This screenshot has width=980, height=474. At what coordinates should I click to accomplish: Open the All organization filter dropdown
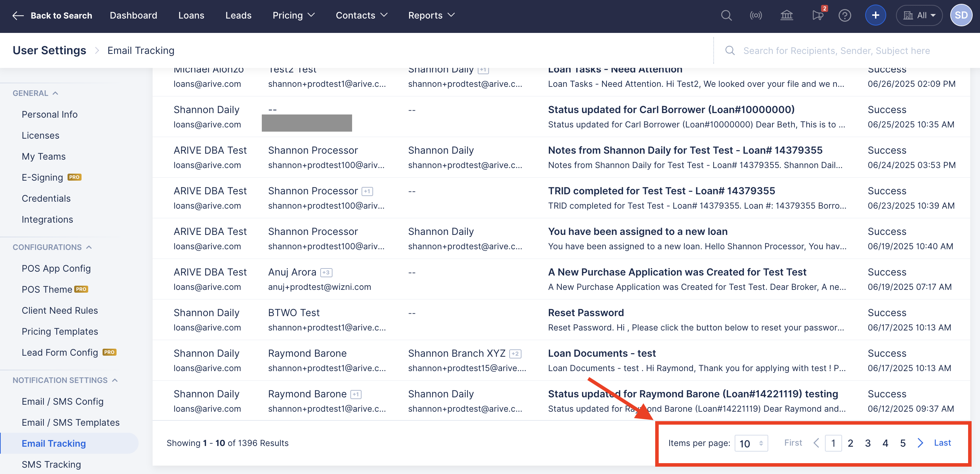pyautogui.click(x=919, y=16)
